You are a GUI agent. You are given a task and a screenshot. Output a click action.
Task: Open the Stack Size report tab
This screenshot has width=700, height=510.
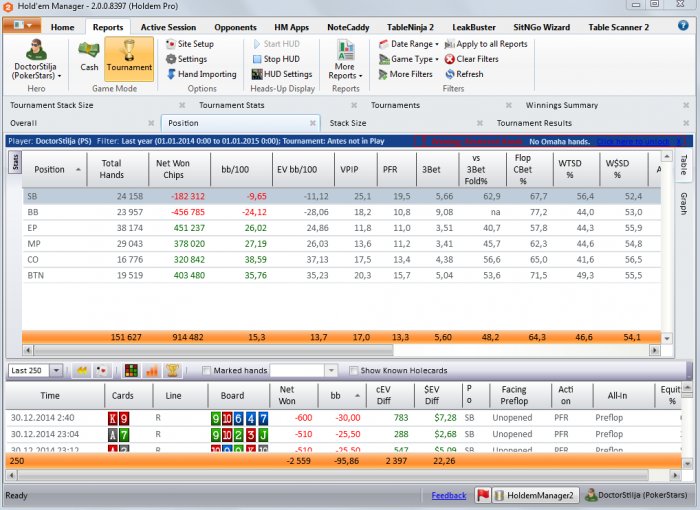(x=348, y=123)
